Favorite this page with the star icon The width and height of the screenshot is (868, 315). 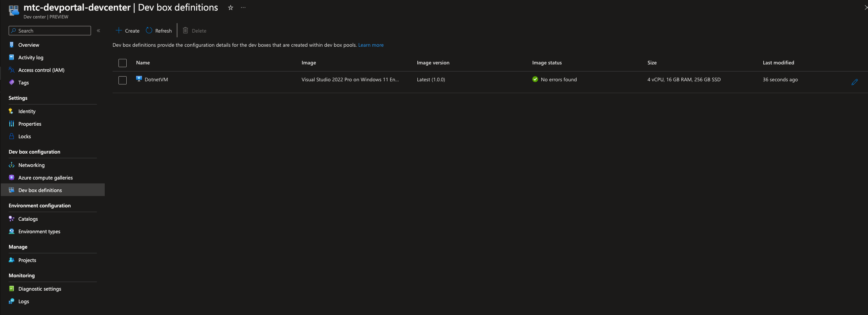[x=231, y=8]
